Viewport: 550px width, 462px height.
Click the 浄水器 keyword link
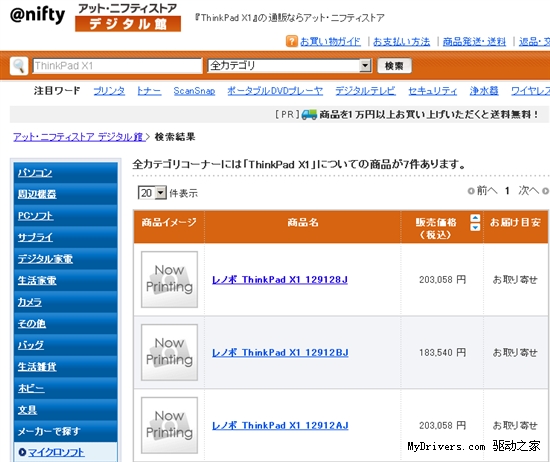tap(484, 91)
